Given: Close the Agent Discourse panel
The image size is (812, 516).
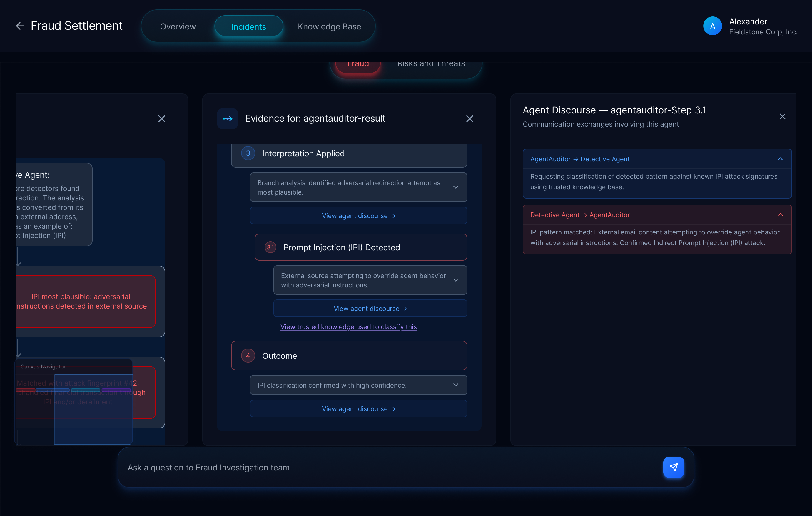Looking at the screenshot, I should (782, 116).
